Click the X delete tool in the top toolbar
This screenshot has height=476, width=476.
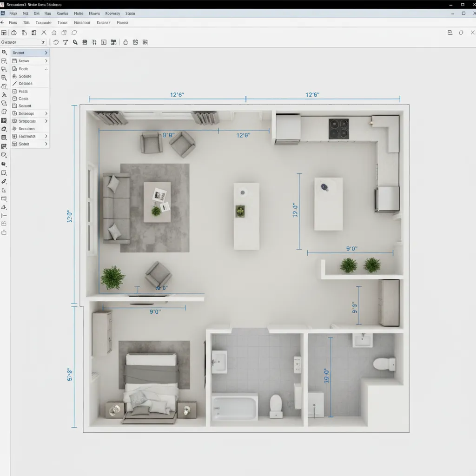click(x=44, y=33)
